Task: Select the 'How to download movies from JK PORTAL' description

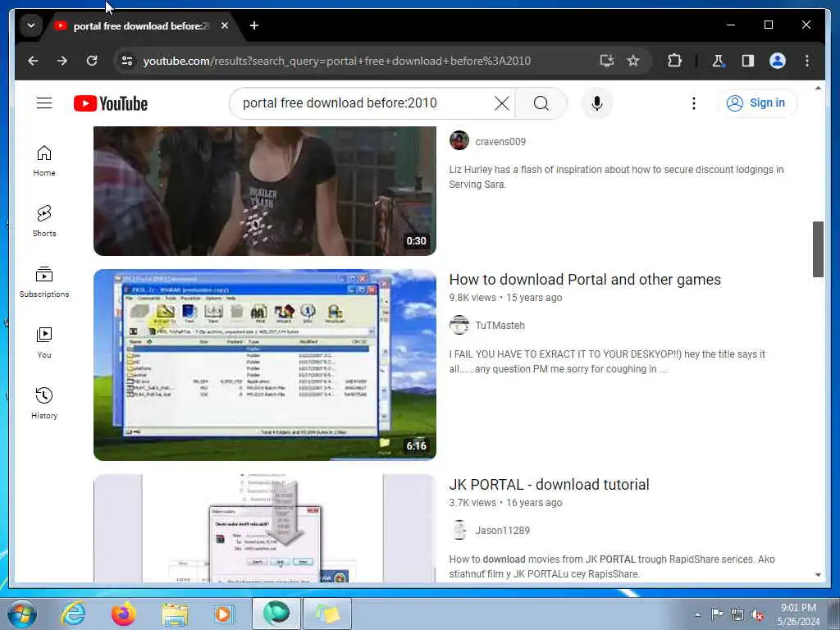Action: pyautogui.click(x=612, y=567)
